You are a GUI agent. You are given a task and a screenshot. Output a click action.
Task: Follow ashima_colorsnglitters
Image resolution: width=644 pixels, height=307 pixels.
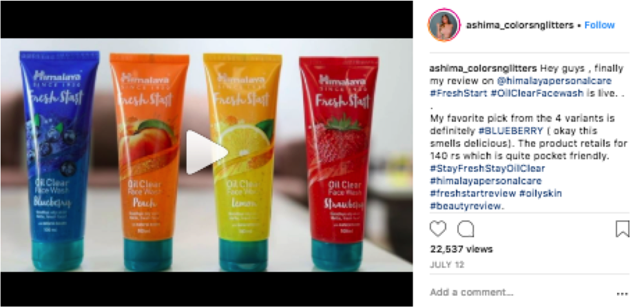pos(600,25)
